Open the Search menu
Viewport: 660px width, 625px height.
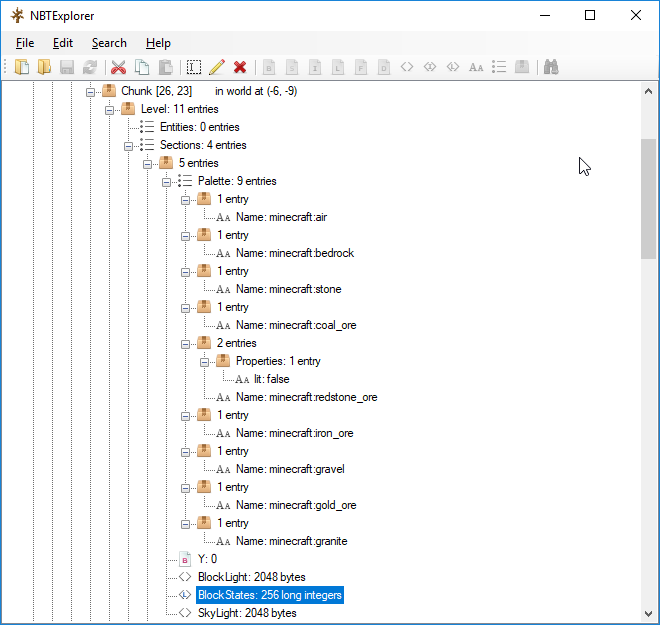tap(109, 43)
